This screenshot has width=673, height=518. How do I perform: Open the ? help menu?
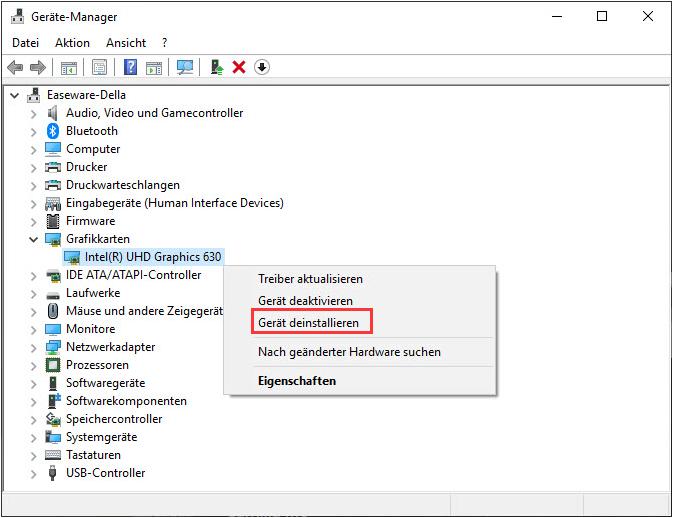164,43
